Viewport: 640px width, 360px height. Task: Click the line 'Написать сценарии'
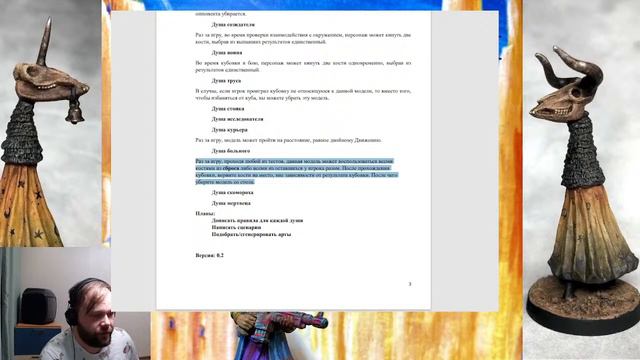tap(236, 227)
